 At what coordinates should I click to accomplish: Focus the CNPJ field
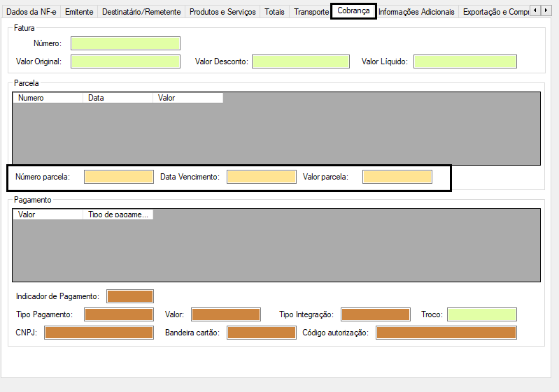99,333
